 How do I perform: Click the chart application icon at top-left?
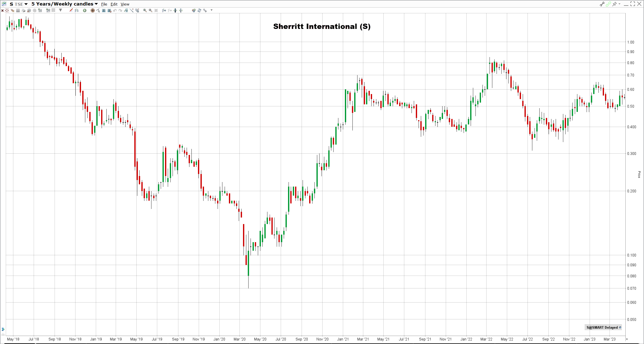4,4
